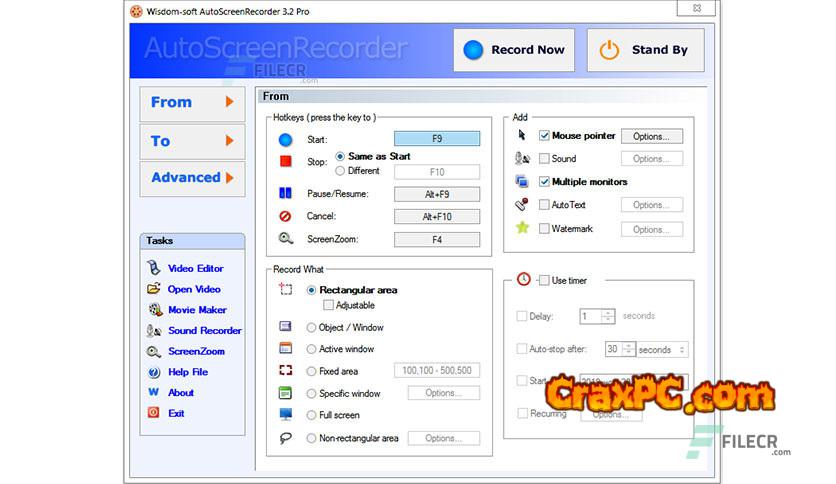836x484 pixels.
Task: Click the Fixed area coordinates field
Action: pos(437,370)
